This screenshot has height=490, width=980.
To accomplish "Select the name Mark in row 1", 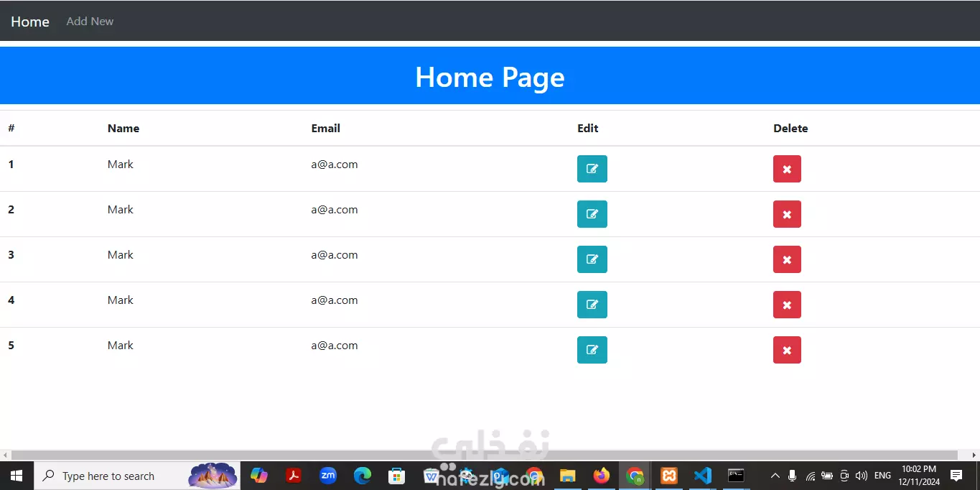I will coord(121,165).
